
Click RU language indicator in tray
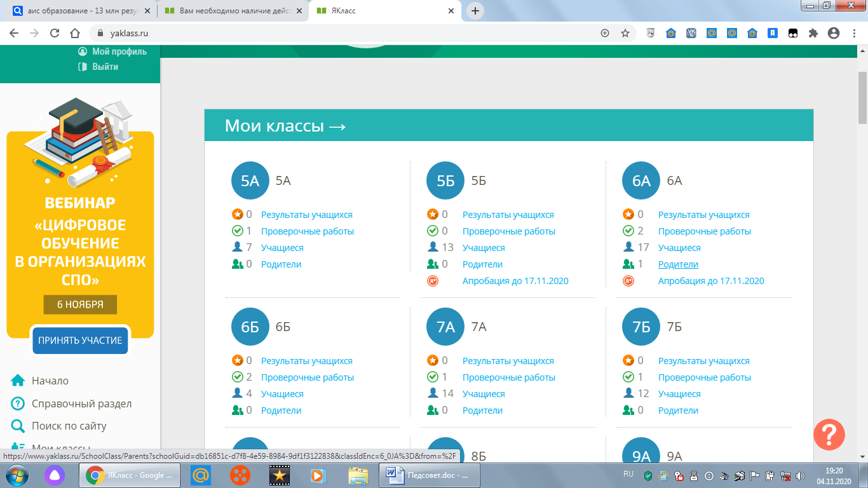tap(628, 474)
